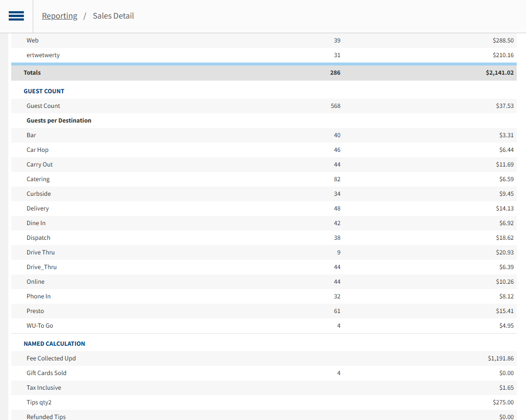Click the Delivery count value 48

tap(337, 208)
